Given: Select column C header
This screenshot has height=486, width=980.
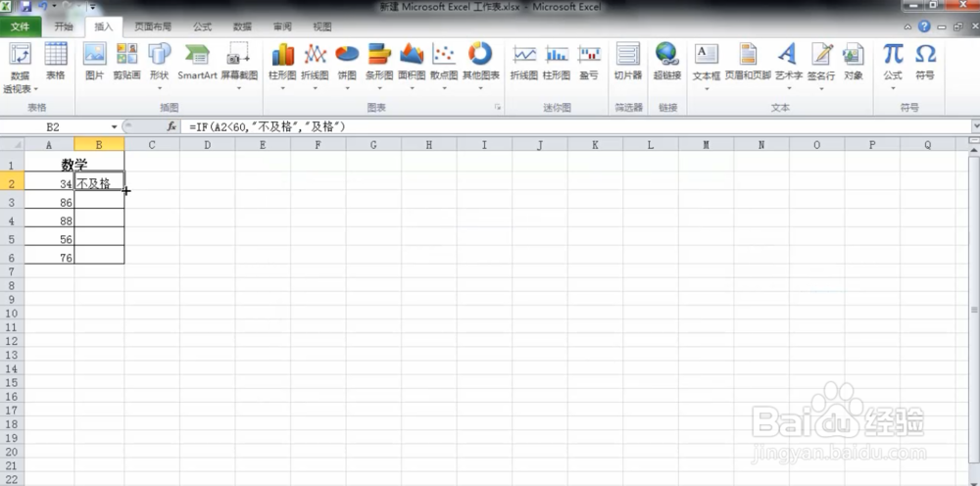Looking at the screenshot, I should click(152, 145).
